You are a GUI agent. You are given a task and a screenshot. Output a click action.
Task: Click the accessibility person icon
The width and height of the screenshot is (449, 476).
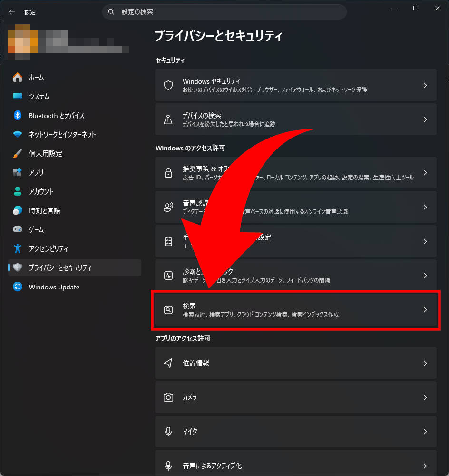(x=18, y=248)
